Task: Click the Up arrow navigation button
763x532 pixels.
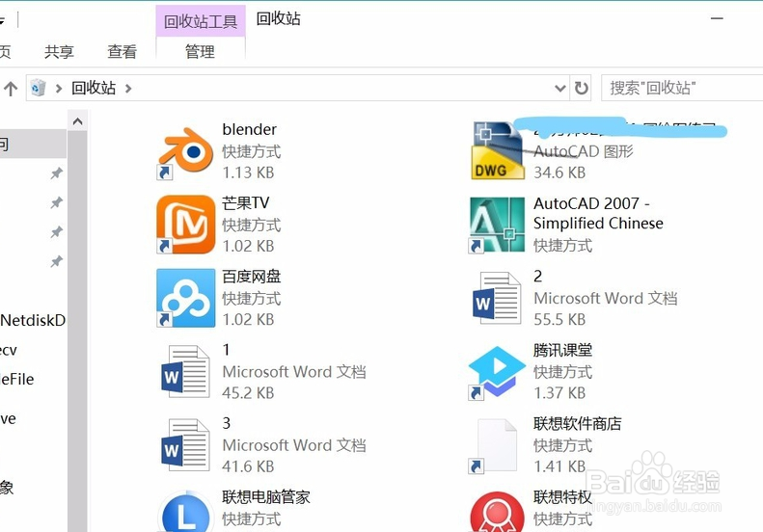Action: tap(11, 88)
